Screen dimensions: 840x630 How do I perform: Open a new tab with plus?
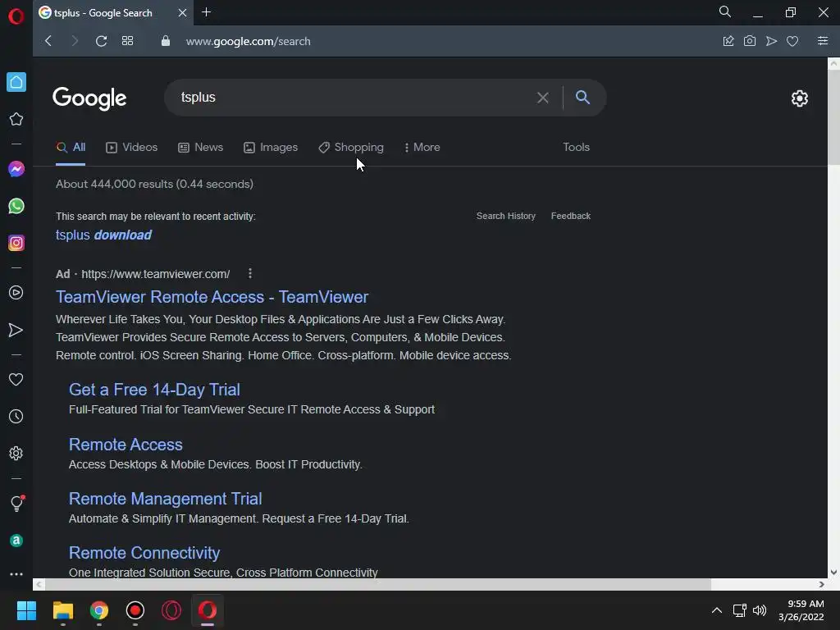pos(206,11)
